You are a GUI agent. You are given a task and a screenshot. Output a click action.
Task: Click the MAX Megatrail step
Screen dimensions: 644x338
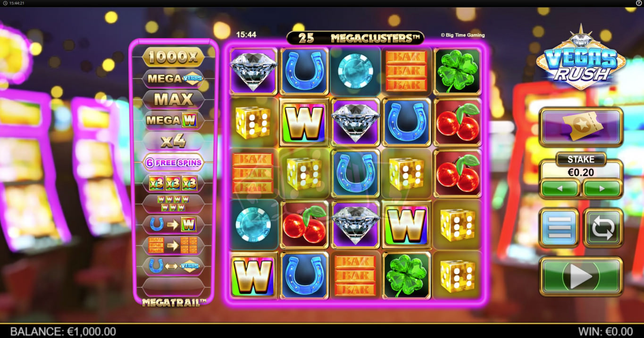174,99
